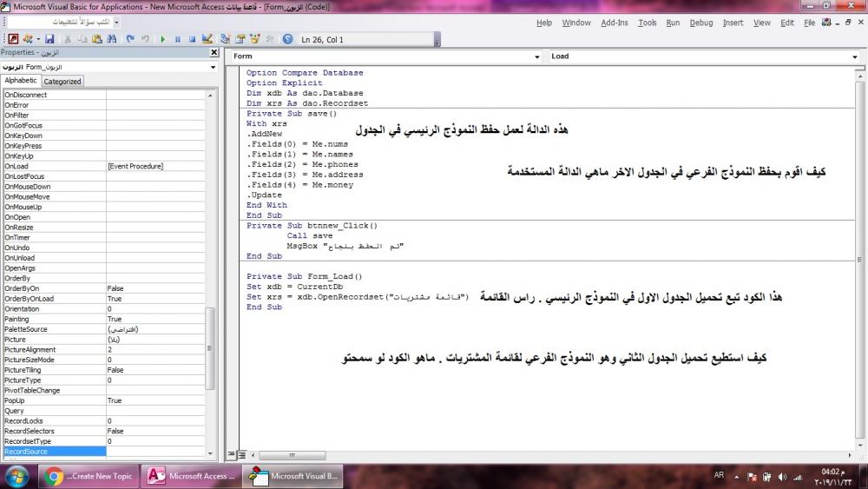Click in the help question search box

[x=60, y=23]
